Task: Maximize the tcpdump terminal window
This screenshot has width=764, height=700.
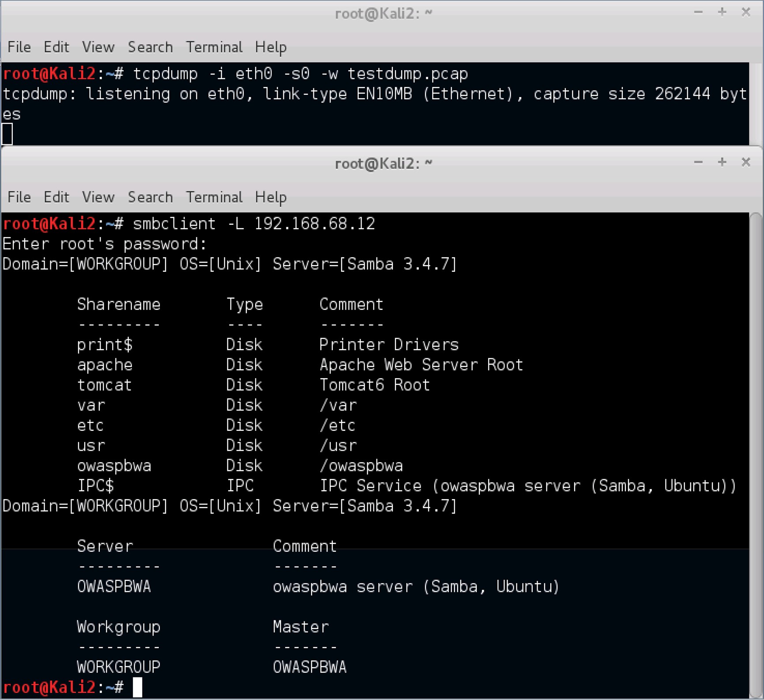Action: pyautogui.click(x=722, y=12)
